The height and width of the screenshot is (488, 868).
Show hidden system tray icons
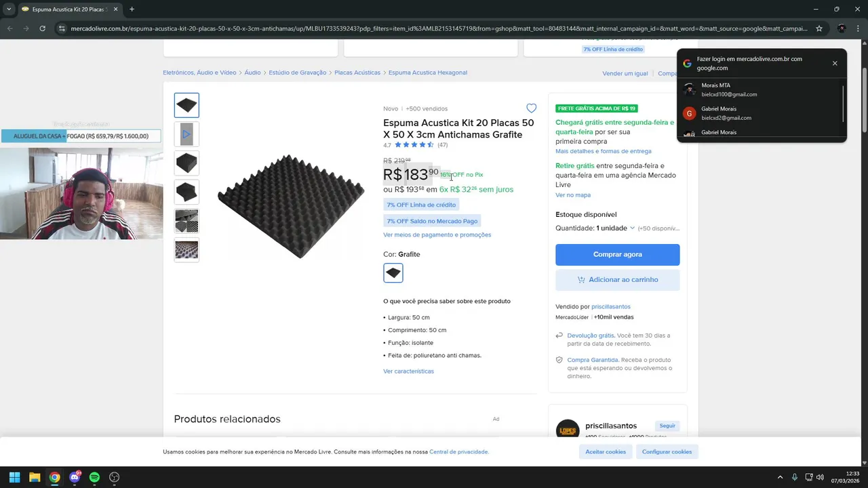pos(780,477)
